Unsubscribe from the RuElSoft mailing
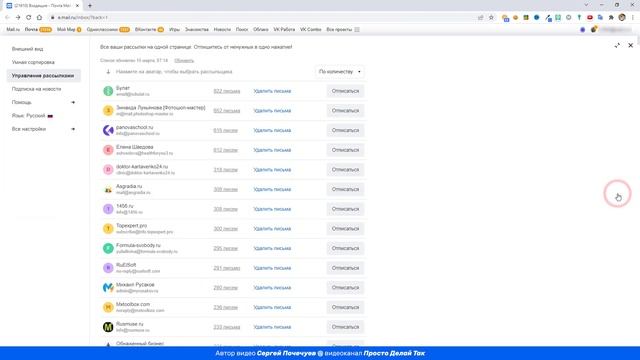Viewport: 640px width, 360px height. pos(345,268)
